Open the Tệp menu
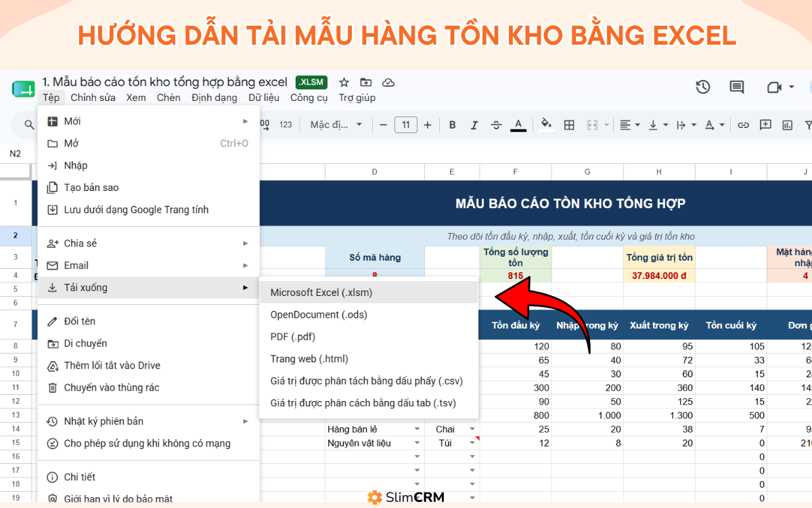The height and width of the screenshot is (508, 812). tap(51, 98)
